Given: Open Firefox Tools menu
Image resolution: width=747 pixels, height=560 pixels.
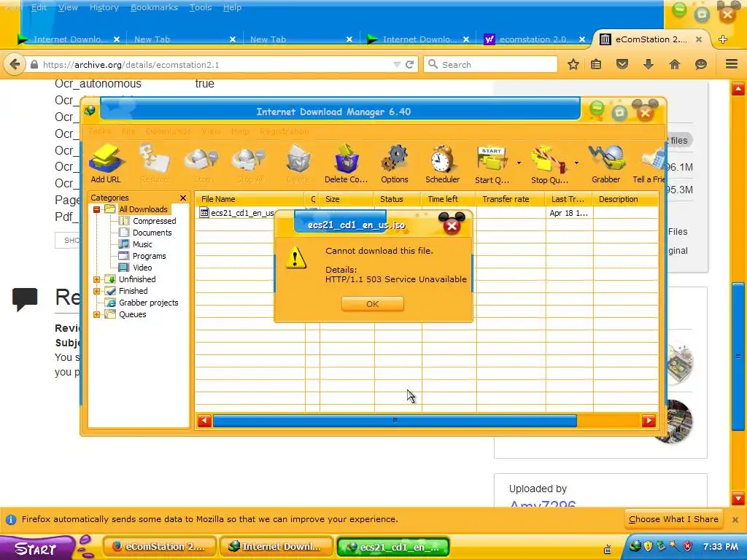Looking at the screenshot, I should pos(200,7).
